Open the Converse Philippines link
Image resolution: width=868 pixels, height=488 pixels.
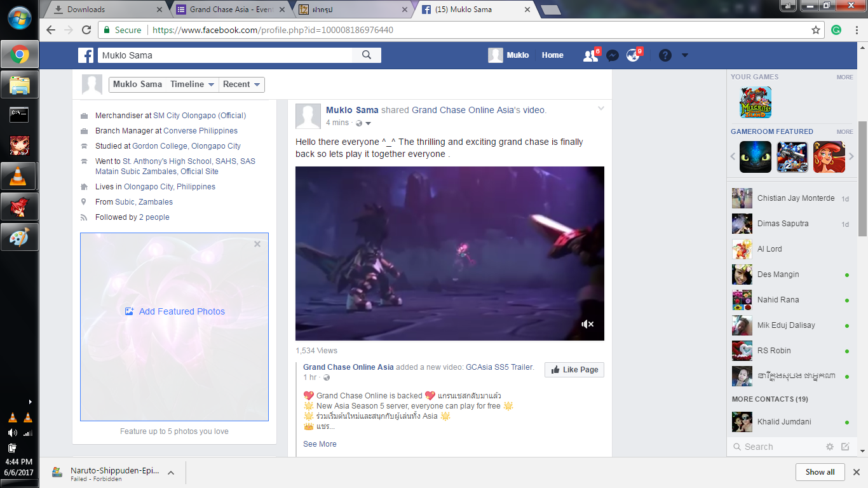(200, 131)
